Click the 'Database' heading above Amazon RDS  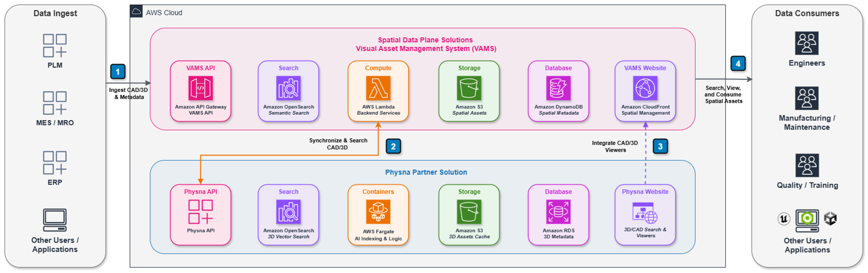point(558,192)
